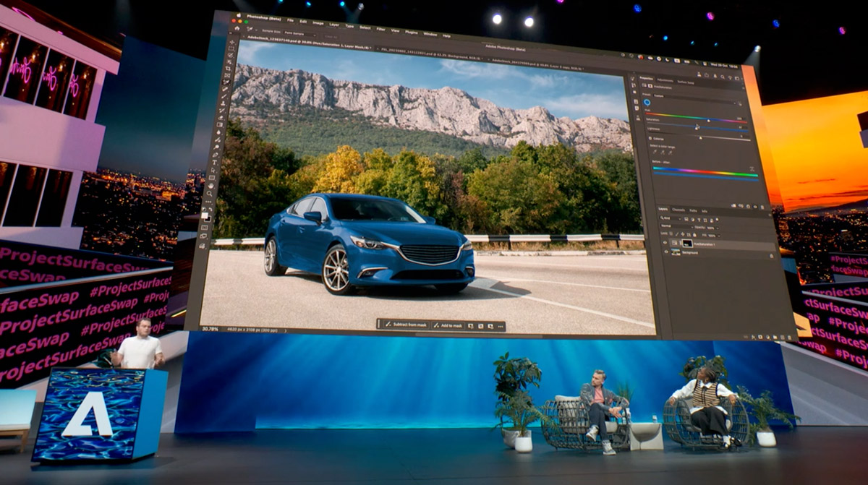Select the Move tool
The height and width of the screenshot is (485, 868).
[x=231, y=42]
